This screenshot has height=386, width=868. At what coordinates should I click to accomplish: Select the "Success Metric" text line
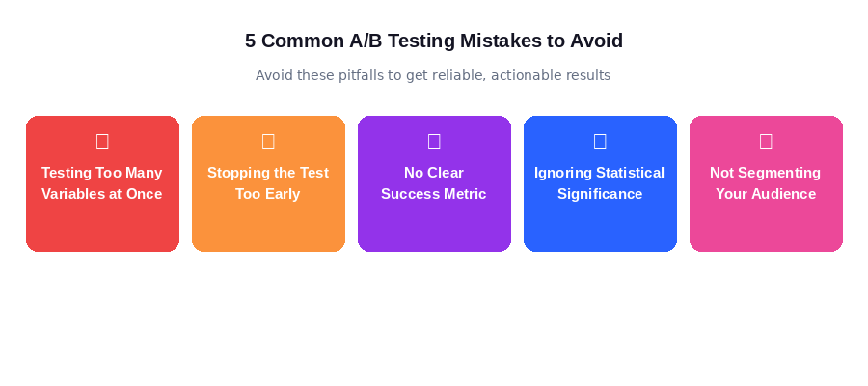click(x=434, y=194)
